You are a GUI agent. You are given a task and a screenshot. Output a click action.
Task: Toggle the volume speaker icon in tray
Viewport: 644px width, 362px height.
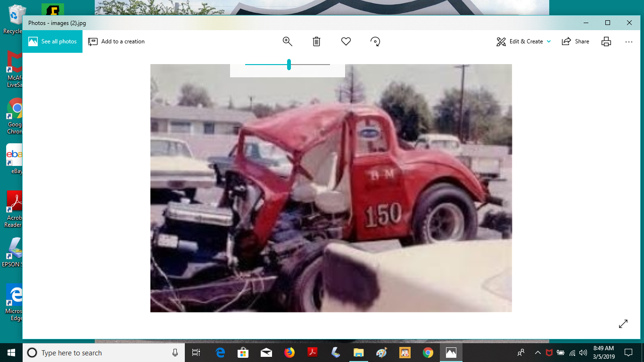[583, 353]
